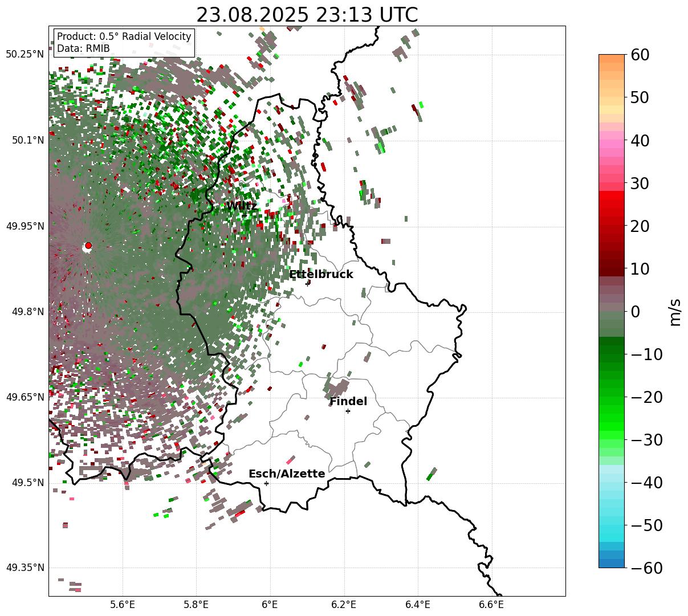Click the 6.6°E longitude label
The height and width of the screenshot is (616, 688).
click(491, 605)
